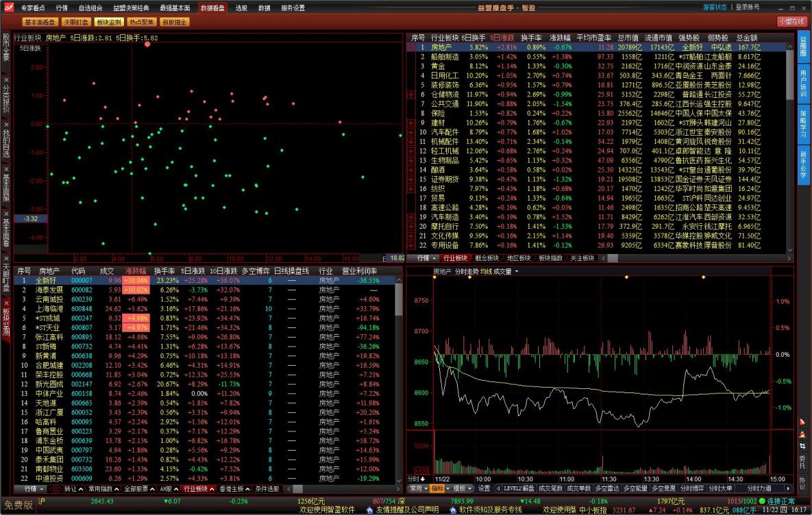Click the 小盟在线 button
The height and width of the screenshot is (515, 812).
tap(792, 21)
